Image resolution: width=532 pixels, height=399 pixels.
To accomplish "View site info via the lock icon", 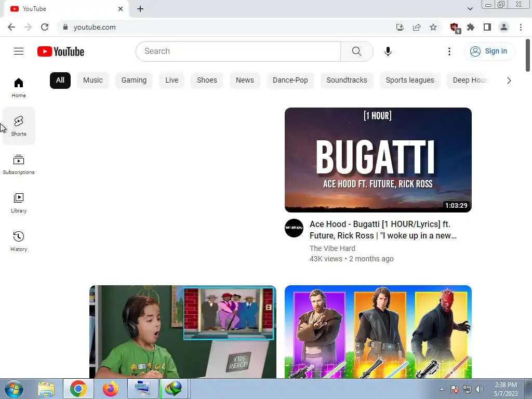I will coord(65,27).
